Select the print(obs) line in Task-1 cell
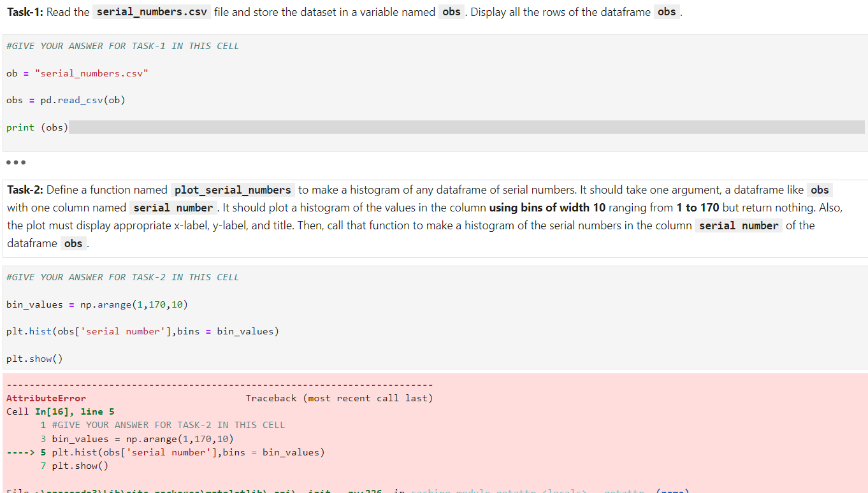The height and width of the screenshot is (493, 868). click(35, 127)
